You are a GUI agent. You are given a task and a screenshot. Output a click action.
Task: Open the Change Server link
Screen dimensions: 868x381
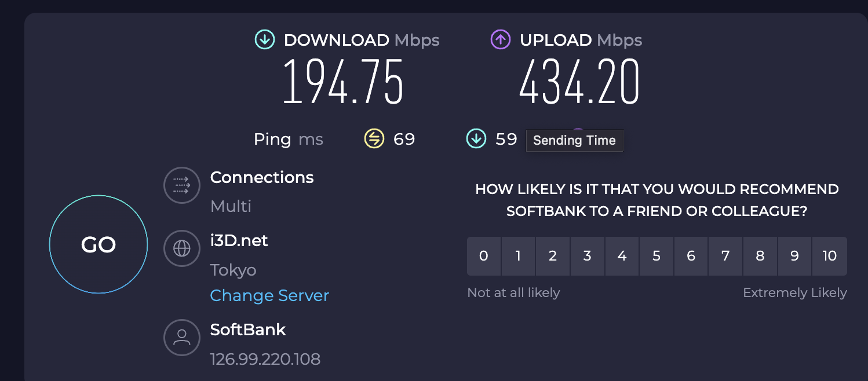[x=269, y=296]
